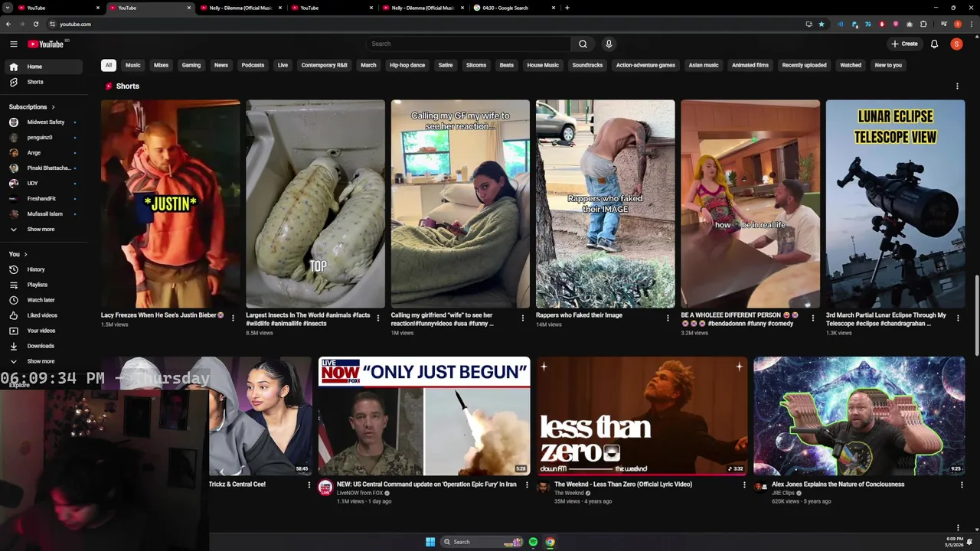Select the Podcasts filter chip
The height and width of the screenshot is (551, 980).
(x=253, y=65)
